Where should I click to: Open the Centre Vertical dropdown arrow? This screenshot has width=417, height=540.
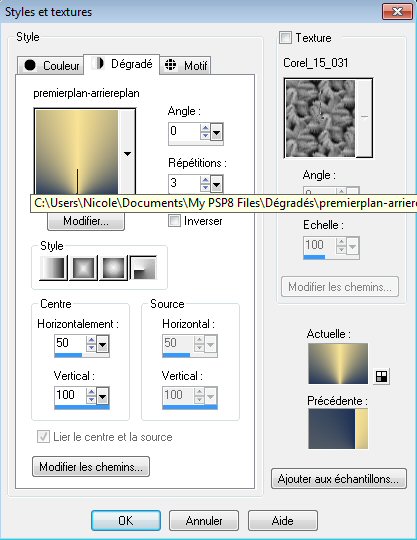point(102,396)
